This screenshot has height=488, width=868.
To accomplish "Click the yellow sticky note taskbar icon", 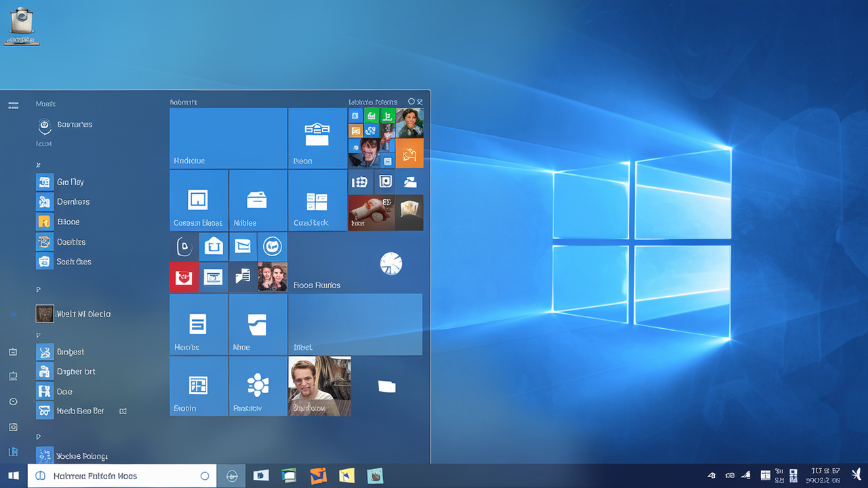I will pos(347,476).
